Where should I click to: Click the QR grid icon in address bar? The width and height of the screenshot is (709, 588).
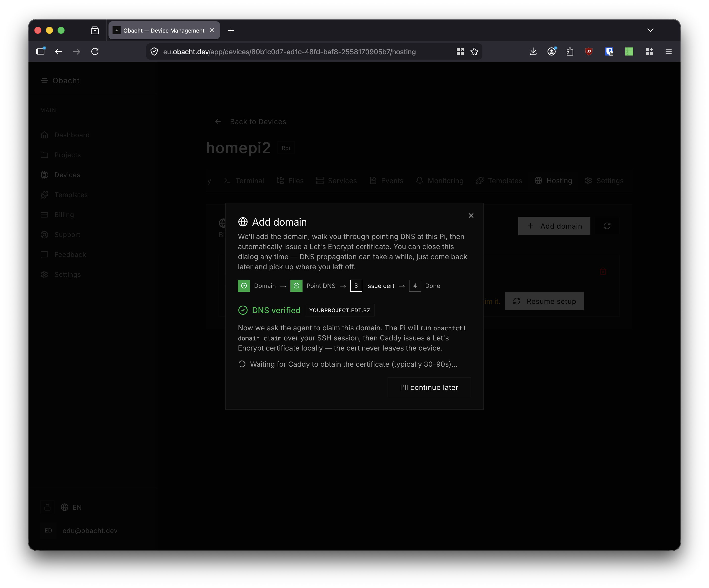click(x=460, y=52)
